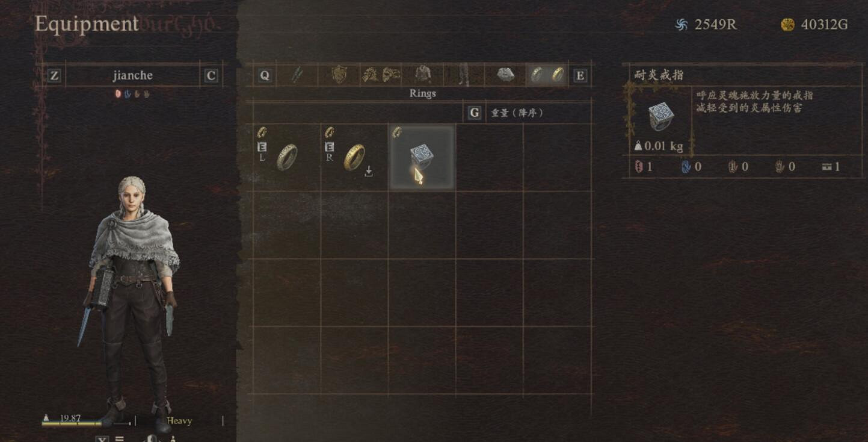Open the weight descending sort option
This screenshot has width=868, height=442.
(517, 113)
